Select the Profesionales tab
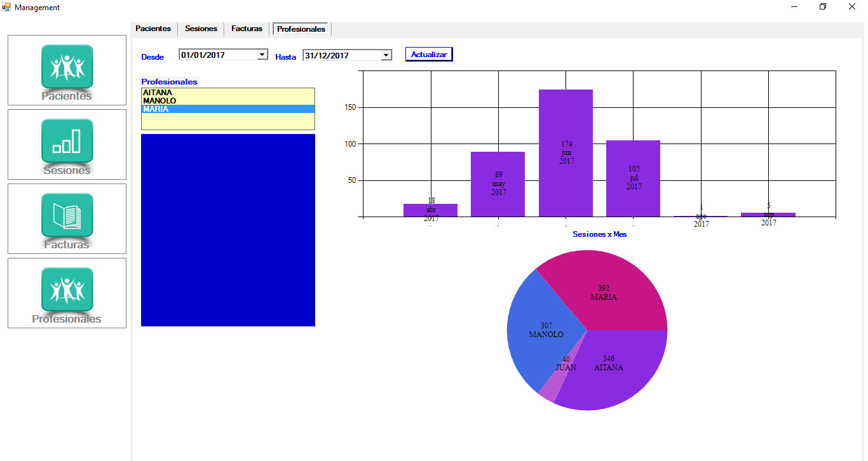 [301, 29]
